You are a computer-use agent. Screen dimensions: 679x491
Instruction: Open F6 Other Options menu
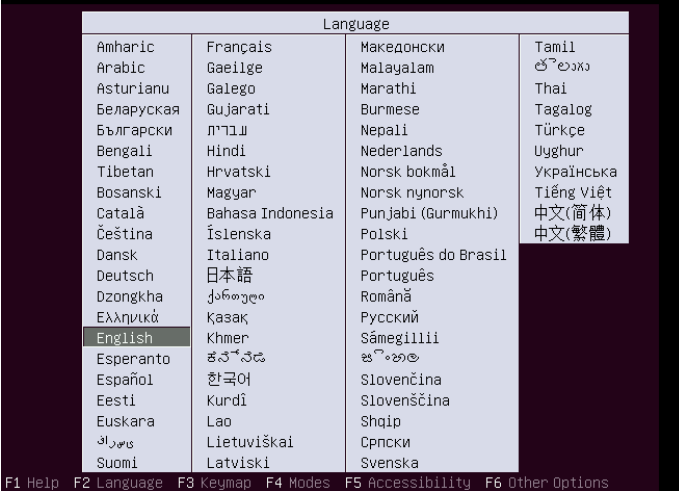pyautogui.click(x=545, y=483)
